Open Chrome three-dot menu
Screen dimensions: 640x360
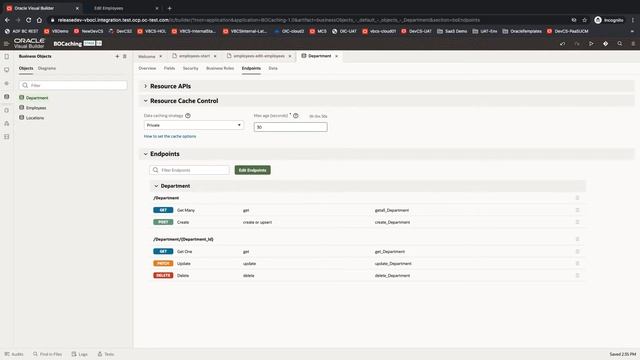pyautogui.click(x=633, y=20)
